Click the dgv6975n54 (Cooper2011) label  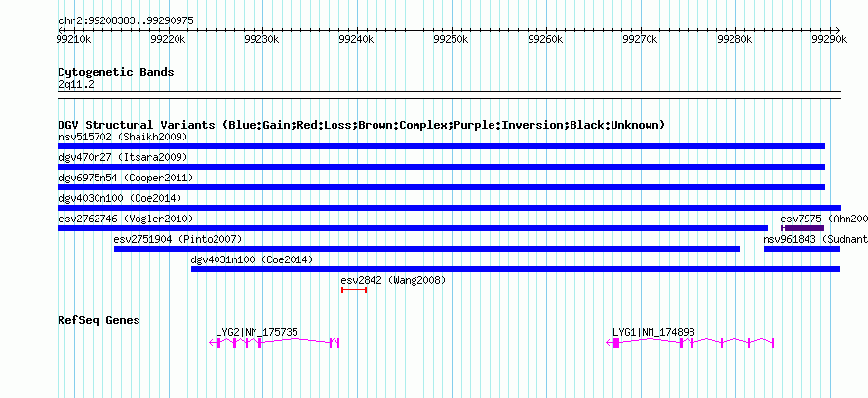point(126,178)
